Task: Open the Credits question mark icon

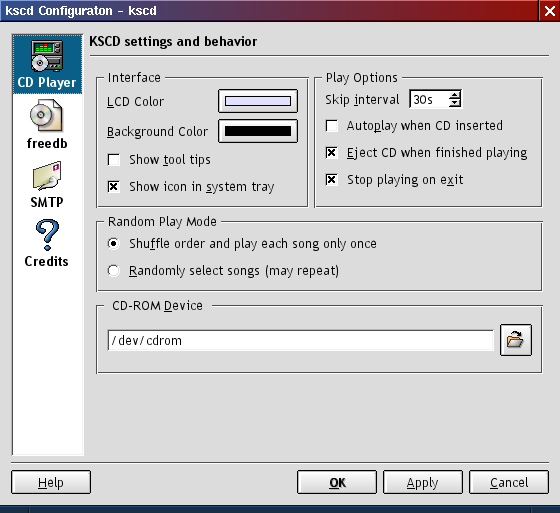Action: [x=47, y=243]
